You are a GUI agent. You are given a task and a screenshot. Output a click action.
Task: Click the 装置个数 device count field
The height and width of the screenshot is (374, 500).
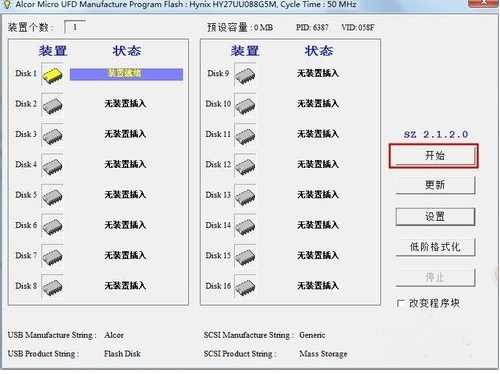75,27
